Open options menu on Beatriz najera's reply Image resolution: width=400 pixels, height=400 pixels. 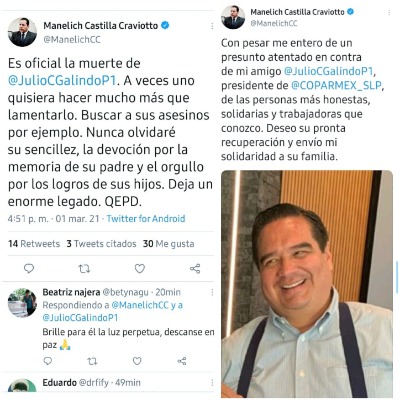tap(212, 292)
